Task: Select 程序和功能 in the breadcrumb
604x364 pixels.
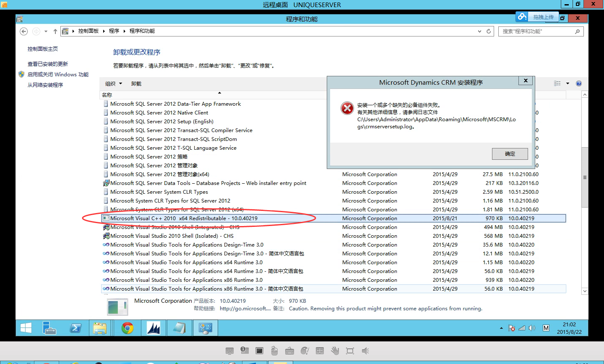Action: (x=142, y=31)
